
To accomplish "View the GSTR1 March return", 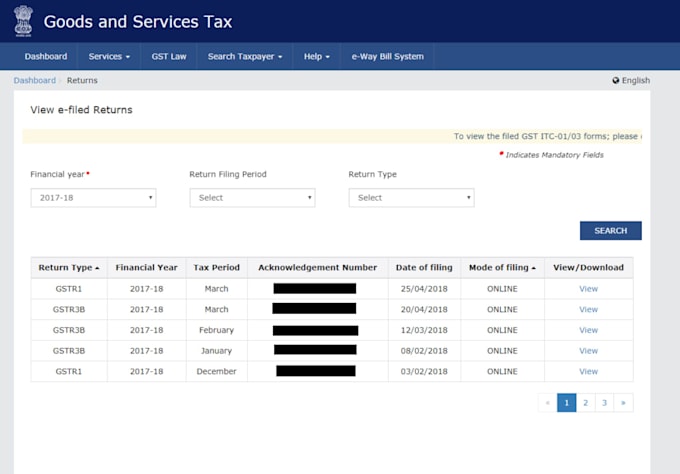I will tap(588, 289).
